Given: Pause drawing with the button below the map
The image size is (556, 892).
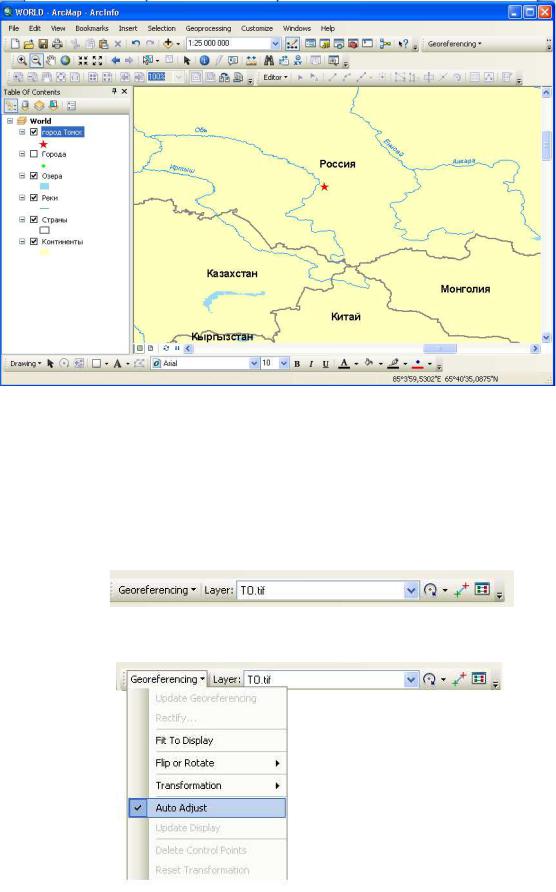Looking at the screenshot, I should (x=177, y=348).
